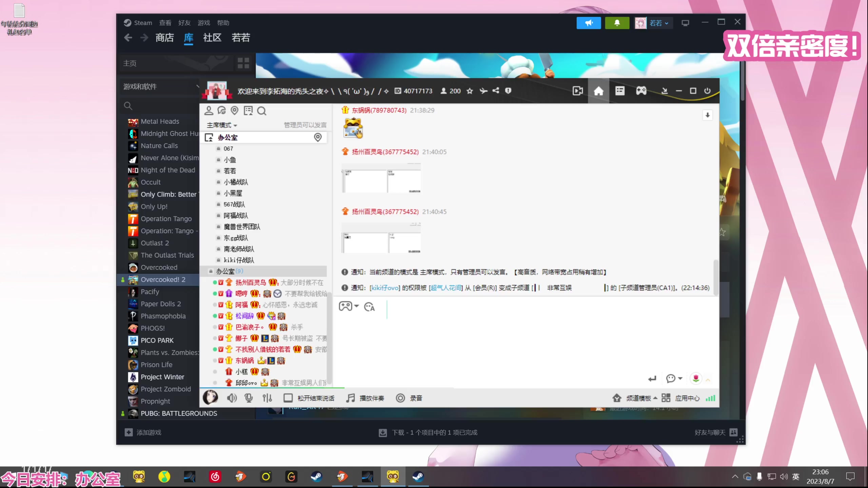Mute the speaker volume in the voice toolbar
The image size is (868, 488).
(x=232, y=398)
